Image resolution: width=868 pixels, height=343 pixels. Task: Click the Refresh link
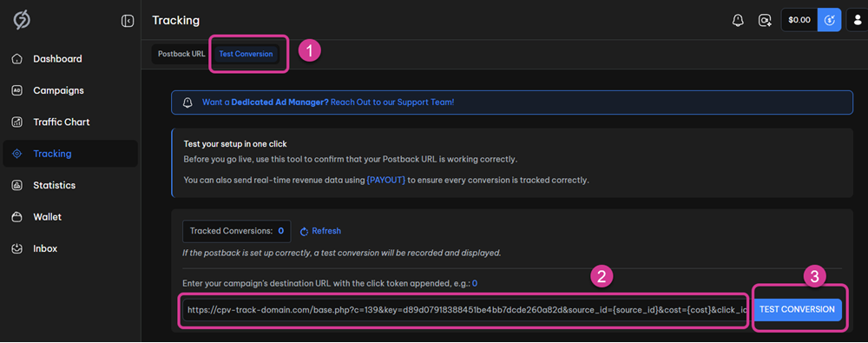[326, 231]
